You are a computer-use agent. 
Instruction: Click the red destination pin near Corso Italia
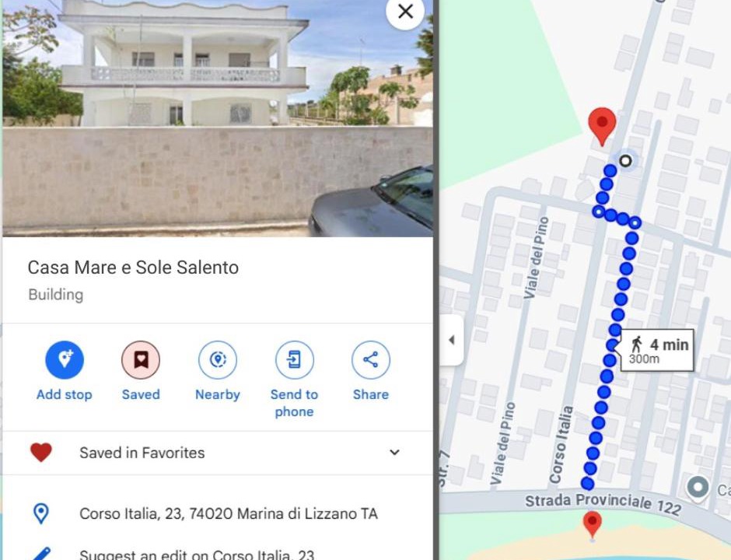[602, 126]
